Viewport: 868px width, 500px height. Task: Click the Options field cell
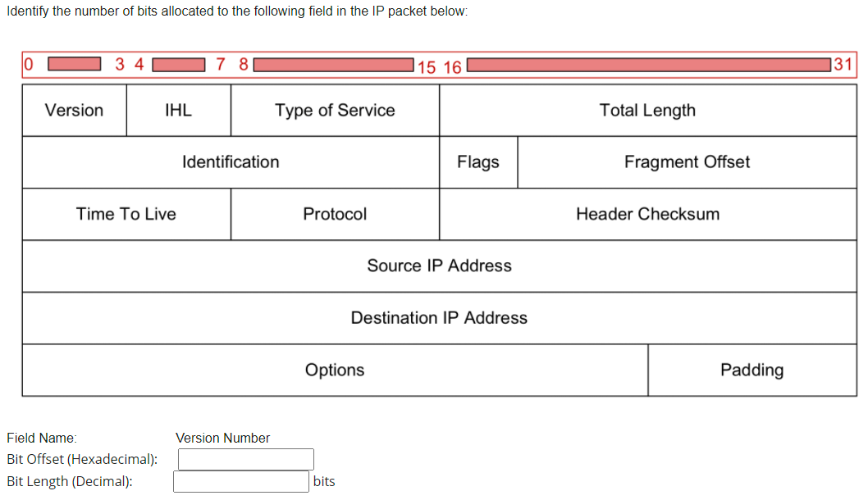[335, 370]
